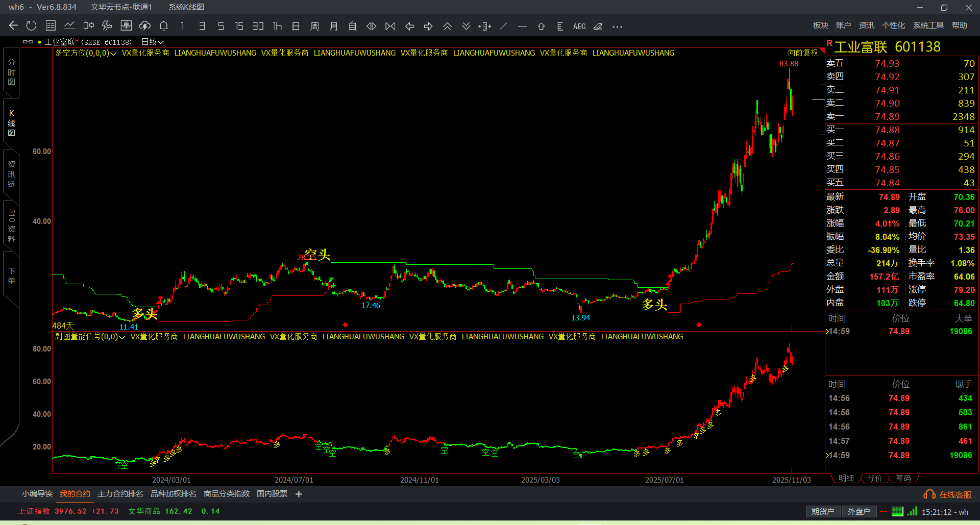Viewport: 980px width, 525px height.
Task: Click the cloud sync icon in toolbar
Action: point(145,26)
